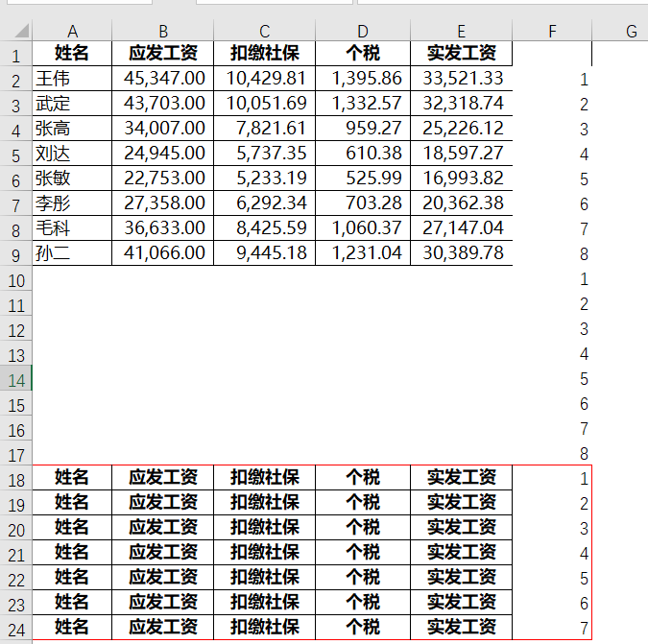Click value 27,358.00
The image size is (648, 644).
tap(163, 203)
